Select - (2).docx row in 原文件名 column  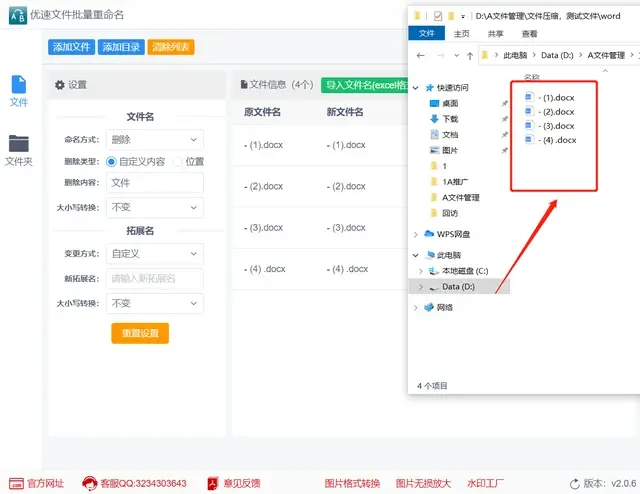pos(264,186)
